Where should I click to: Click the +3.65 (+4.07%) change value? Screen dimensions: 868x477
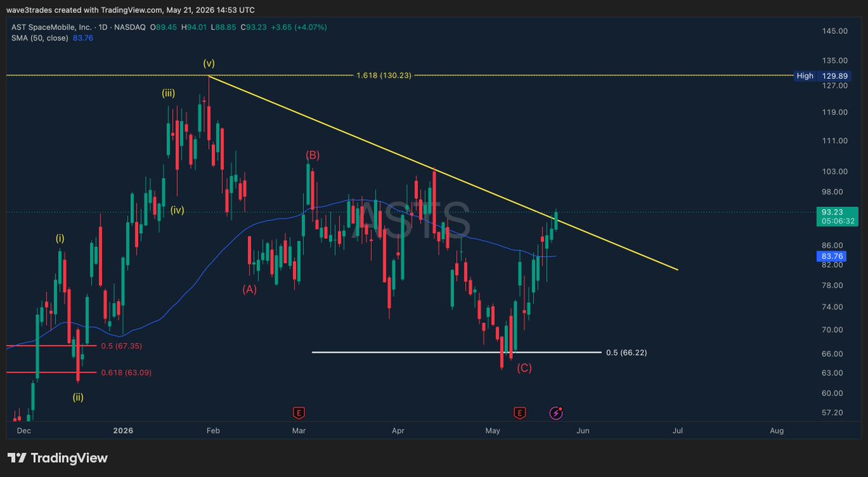point(298,27)
